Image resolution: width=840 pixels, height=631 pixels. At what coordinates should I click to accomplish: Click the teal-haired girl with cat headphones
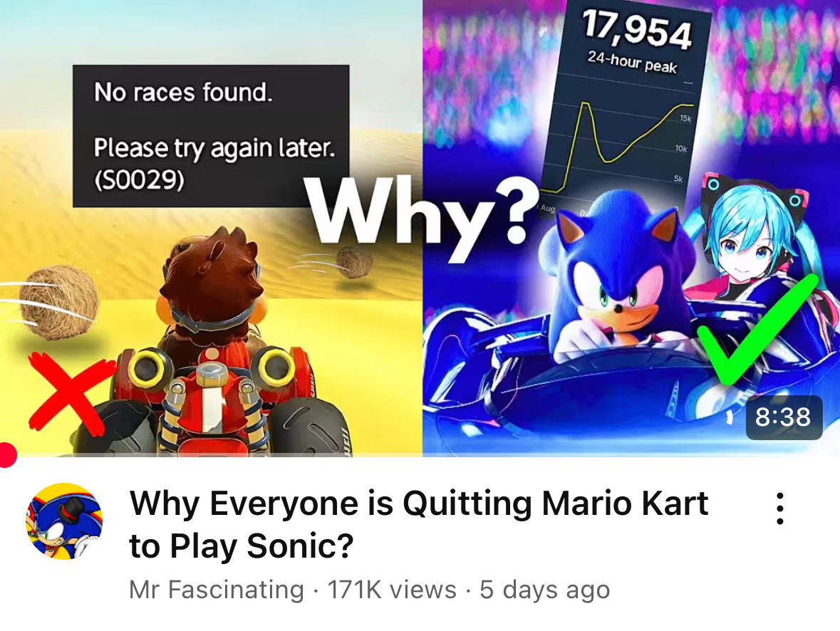click(x=750, y=241)
